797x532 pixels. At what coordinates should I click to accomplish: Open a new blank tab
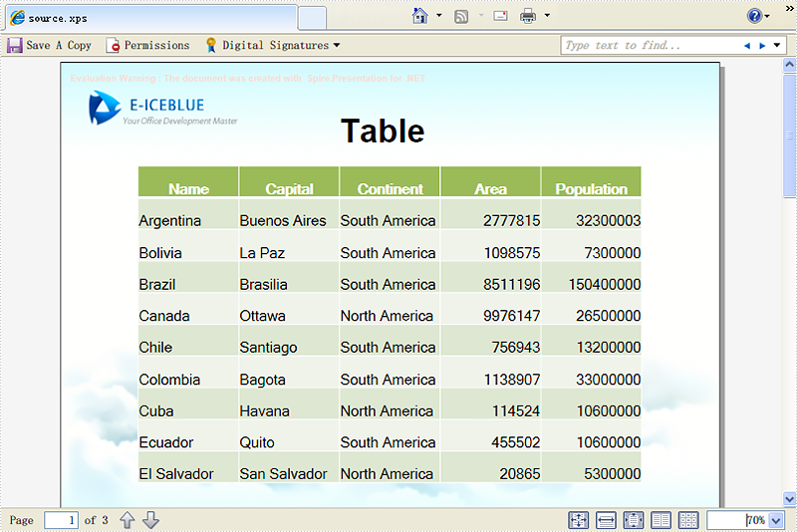(312, 18)
